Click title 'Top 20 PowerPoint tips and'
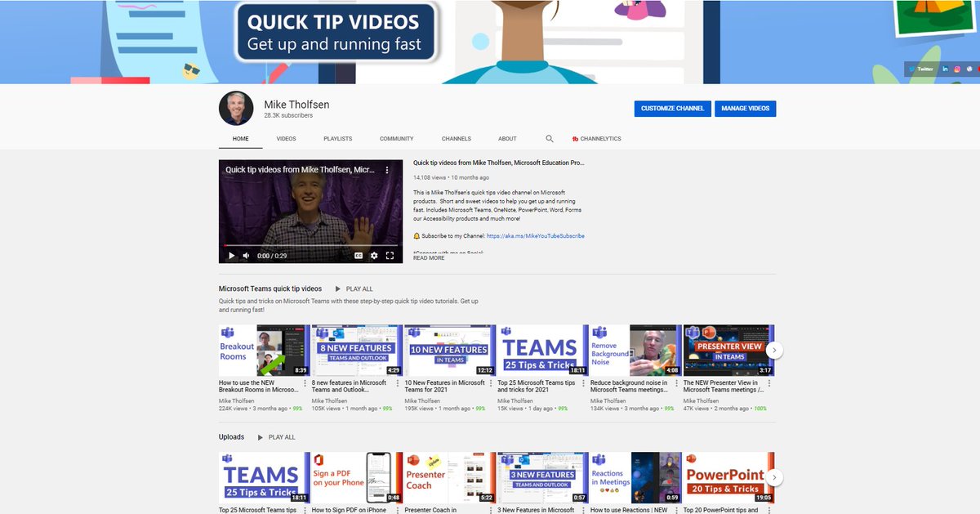 click(x=721, y=510)
